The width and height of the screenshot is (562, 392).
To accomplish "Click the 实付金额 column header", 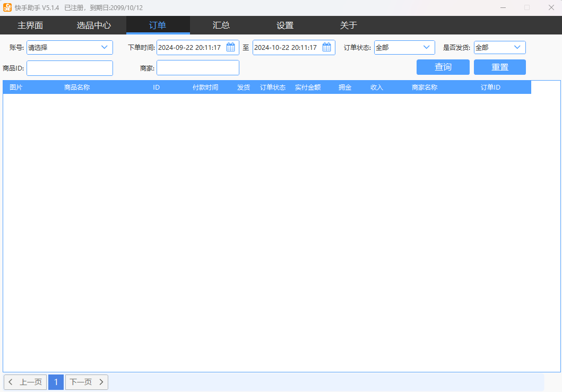I will 308,88.
